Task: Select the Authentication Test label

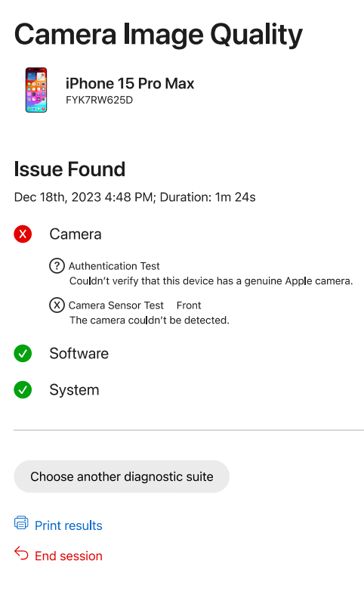Action: click(114, 266)
